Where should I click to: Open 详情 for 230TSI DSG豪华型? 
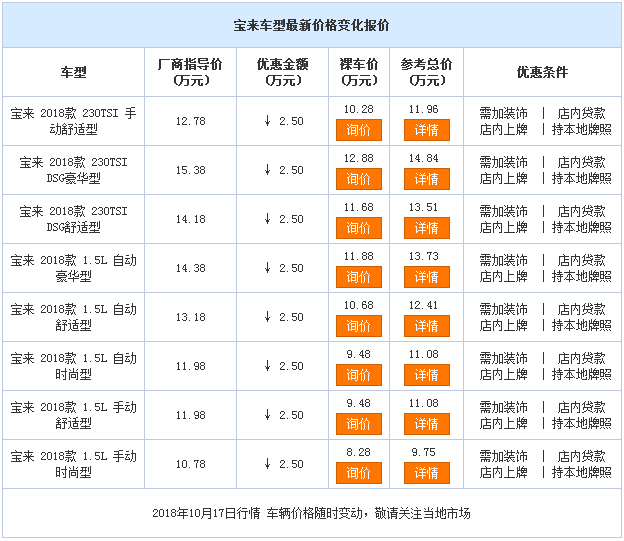pos(427,179)
